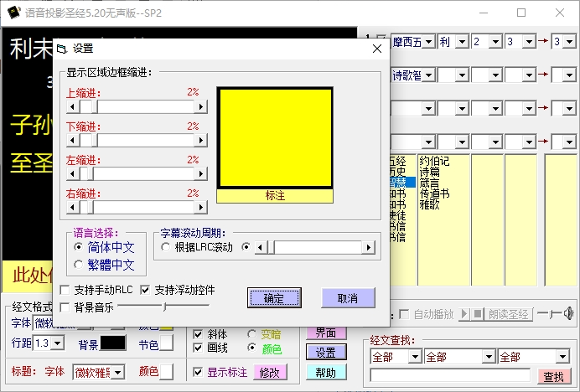Click right arrow of 字幕滚动周期 scrollbar

click(x=368, y=247)
